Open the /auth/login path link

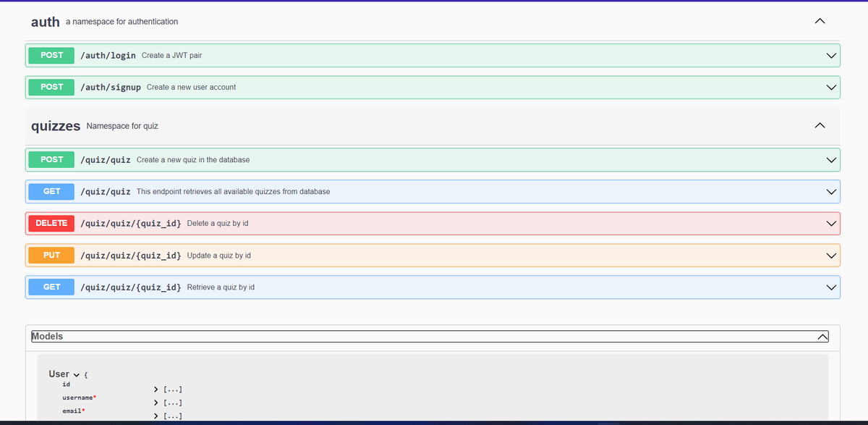click(x=109, y=56)
